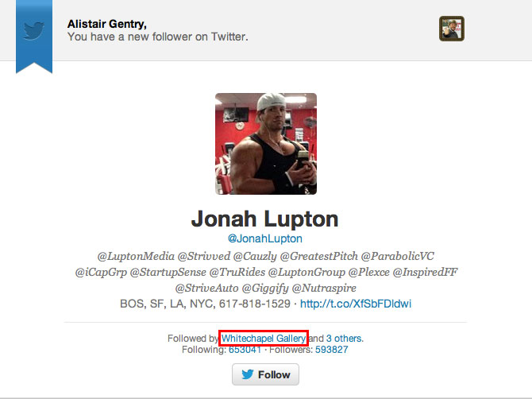
Task: Click the Jonah Lupton name heading
Action: [265, 219]
